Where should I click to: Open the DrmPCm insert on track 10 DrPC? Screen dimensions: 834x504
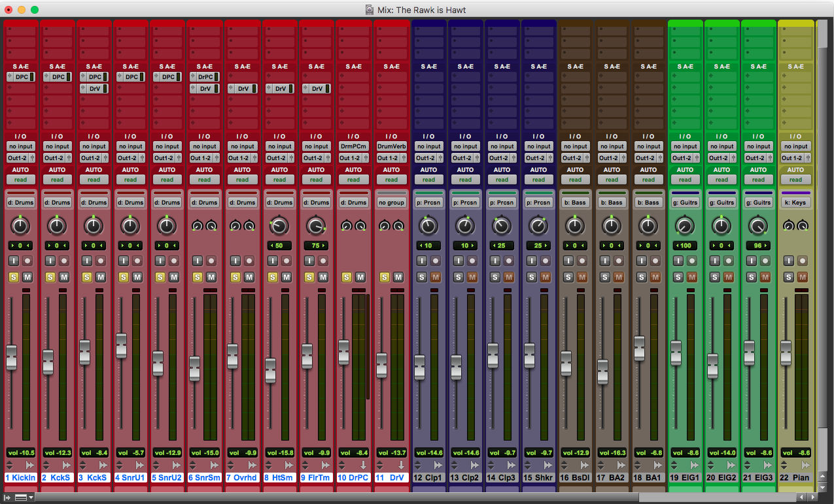tap(353, 146)
